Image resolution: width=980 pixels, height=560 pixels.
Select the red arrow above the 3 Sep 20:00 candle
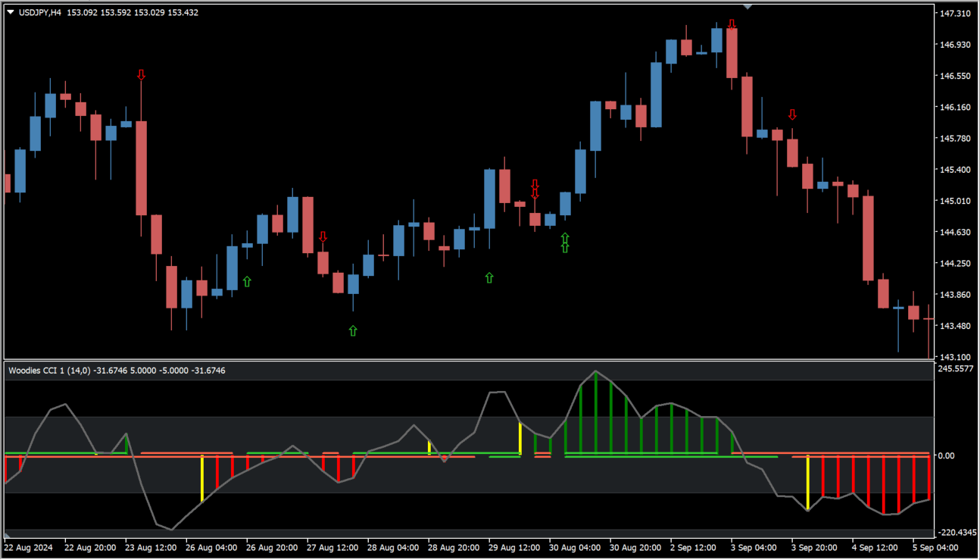[x=792, y=114]
